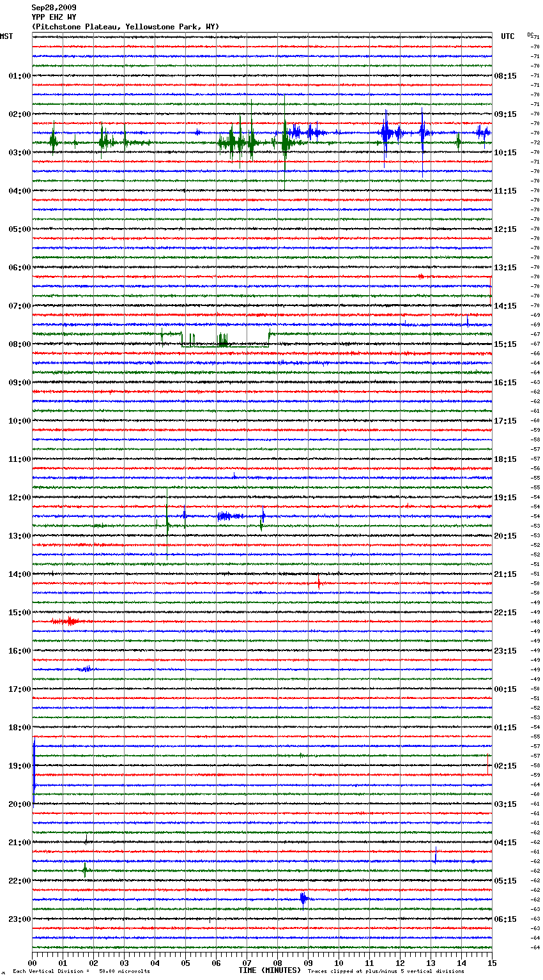543x980 pixels.
Task: Click the 21:15 UTC time label
Action: tap(505, 574)
